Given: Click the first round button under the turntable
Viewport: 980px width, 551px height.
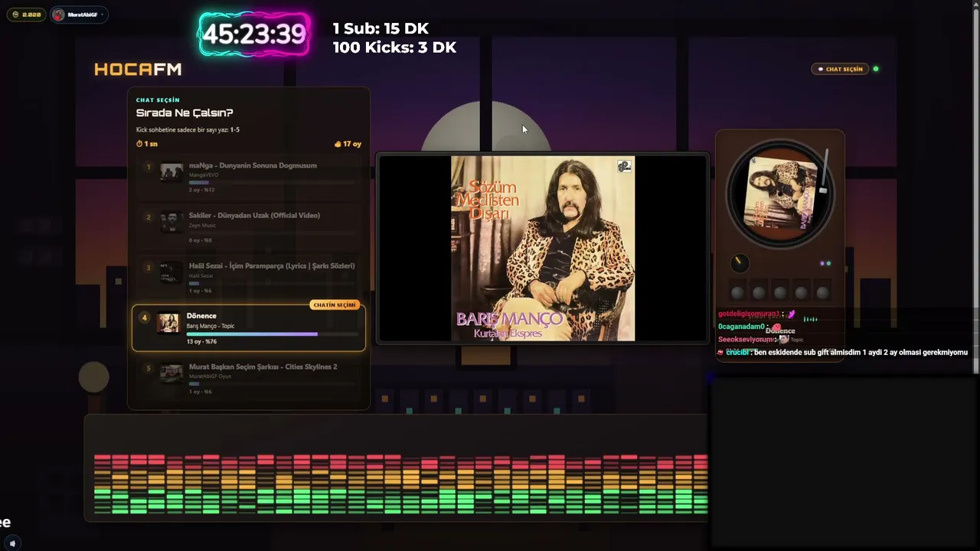Looking at the screenshot, I should pyautogui.click(x=737, y=292).
